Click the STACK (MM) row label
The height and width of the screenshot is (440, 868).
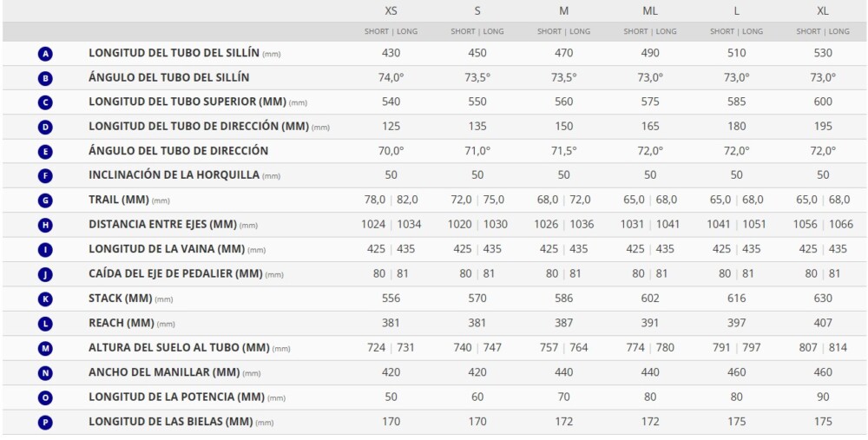(120, 299)
